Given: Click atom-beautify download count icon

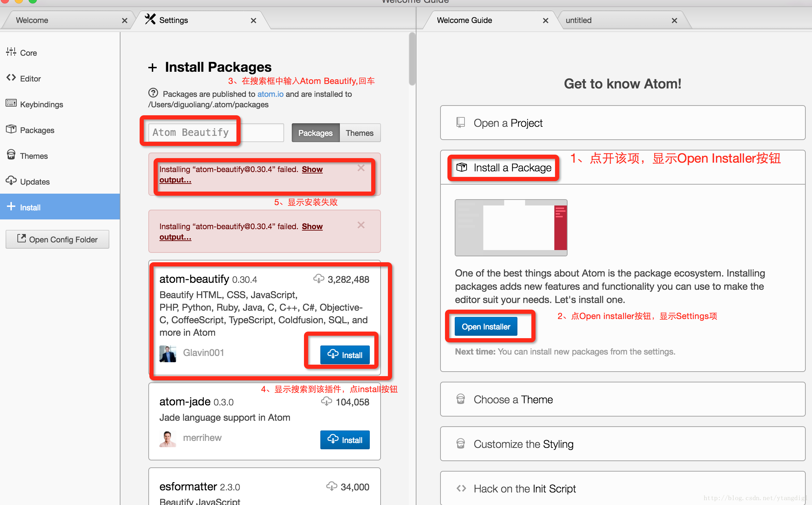Looking at the screenshot, I should [x=319, y=279].
